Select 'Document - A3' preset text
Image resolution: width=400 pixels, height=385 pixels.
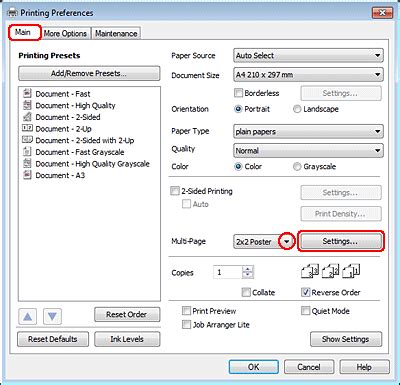pyautogui.click(x=60, y=175)
